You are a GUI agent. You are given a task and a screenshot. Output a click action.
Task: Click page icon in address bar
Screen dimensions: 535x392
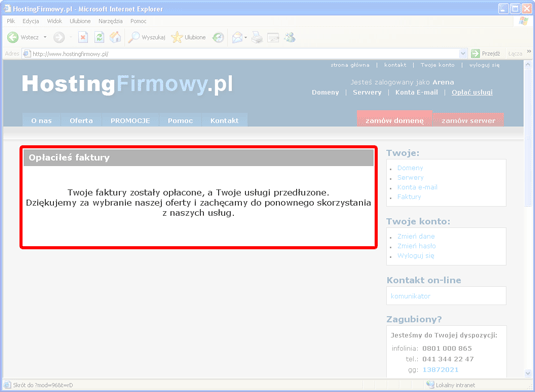[x=27, y=54]
